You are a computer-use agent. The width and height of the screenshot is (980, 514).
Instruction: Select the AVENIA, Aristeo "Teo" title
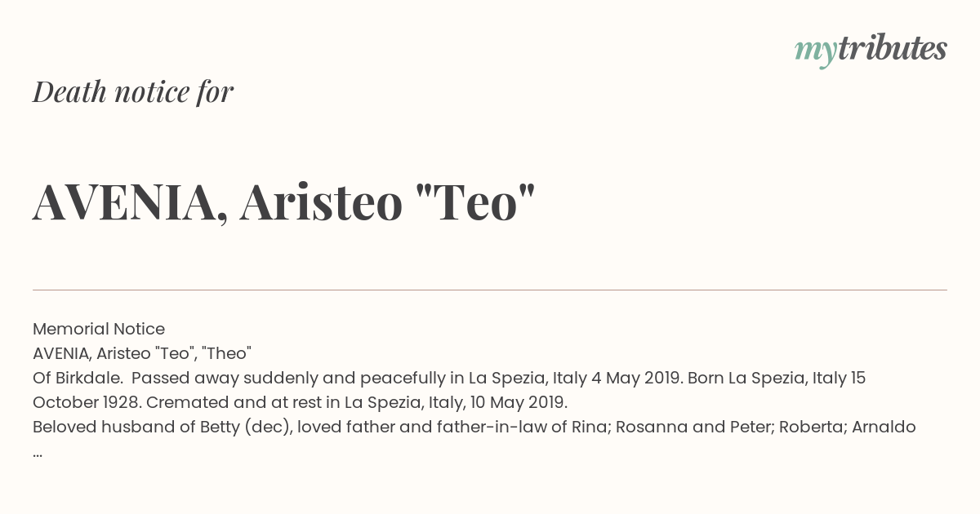(x=284, y=202)
